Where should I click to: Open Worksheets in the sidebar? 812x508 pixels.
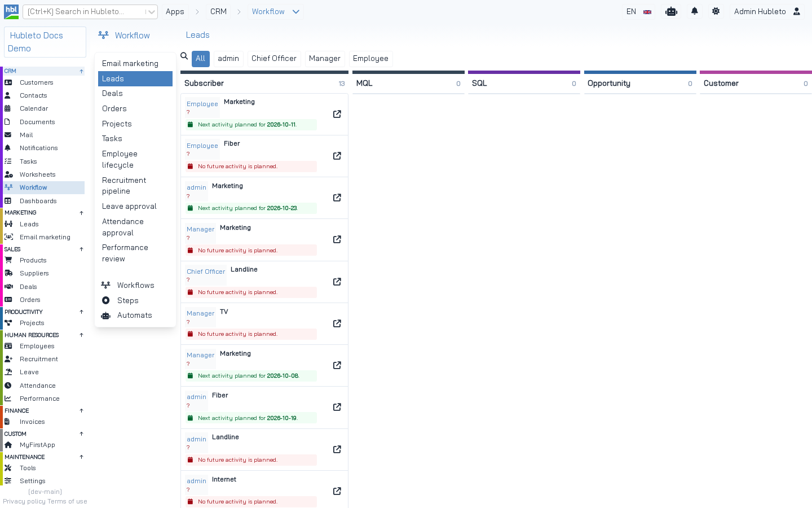click(x=43, y=174)
